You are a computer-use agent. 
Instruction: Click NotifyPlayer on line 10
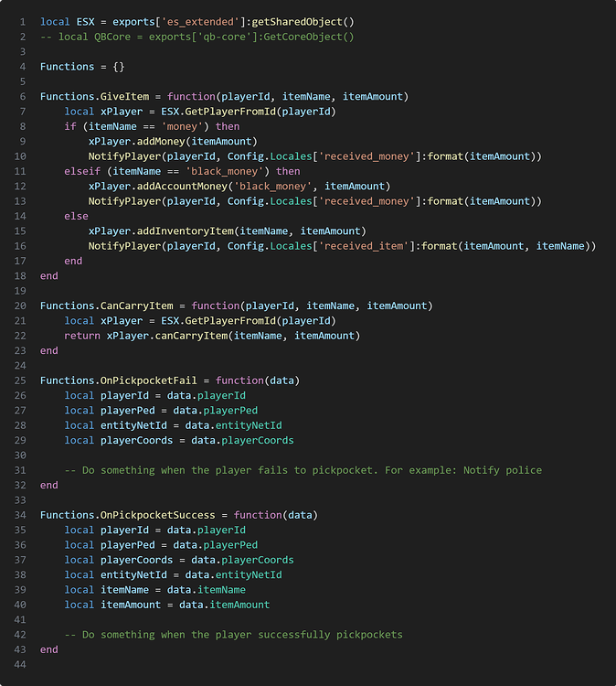coord(124,156)
